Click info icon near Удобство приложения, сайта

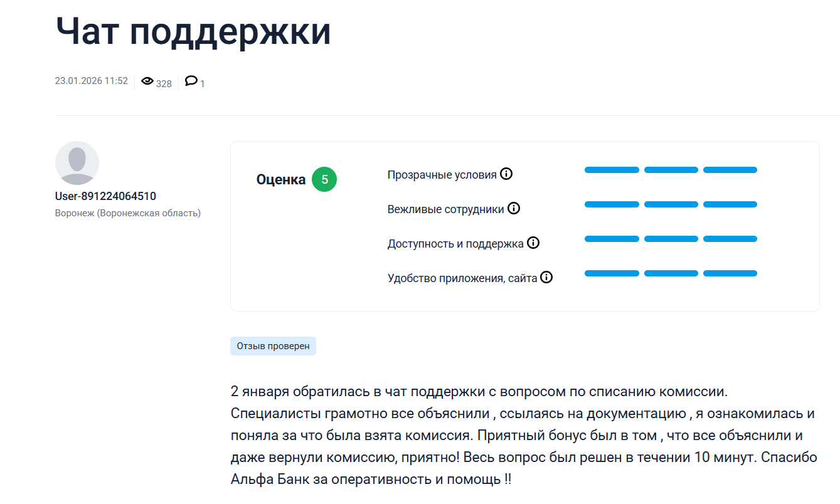click(547, 277)
